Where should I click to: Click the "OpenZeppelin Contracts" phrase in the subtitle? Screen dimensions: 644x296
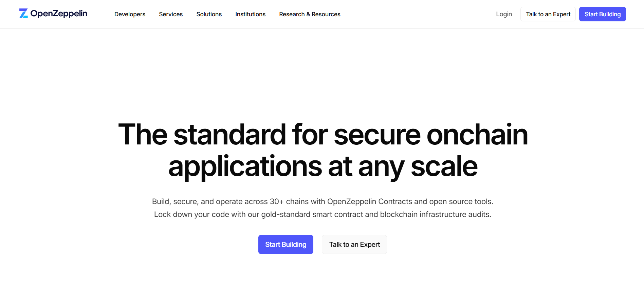[369, 202]
